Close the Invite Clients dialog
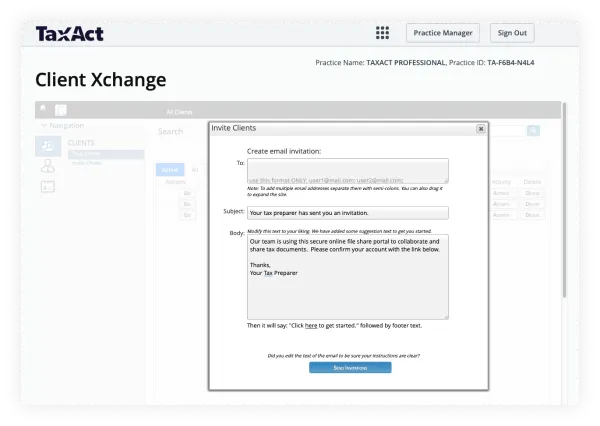Screen dimensions: 600x426 coord(481,129)
